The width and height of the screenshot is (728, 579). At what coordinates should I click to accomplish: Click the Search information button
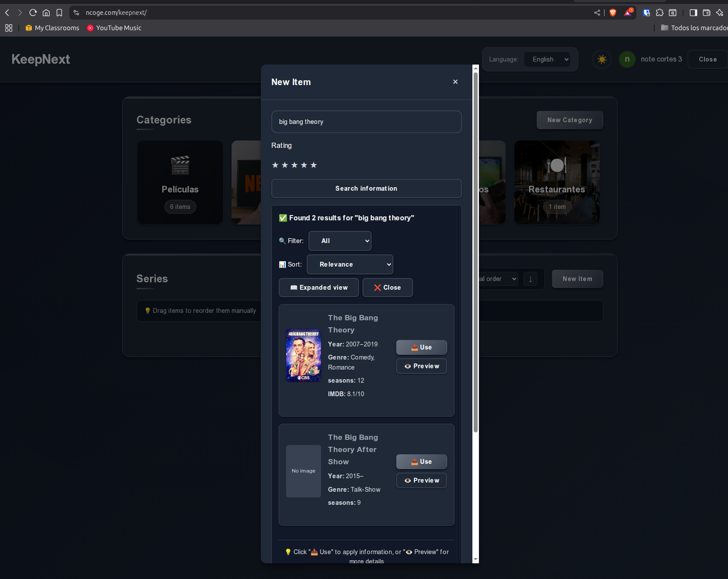[x=366, y=188]
